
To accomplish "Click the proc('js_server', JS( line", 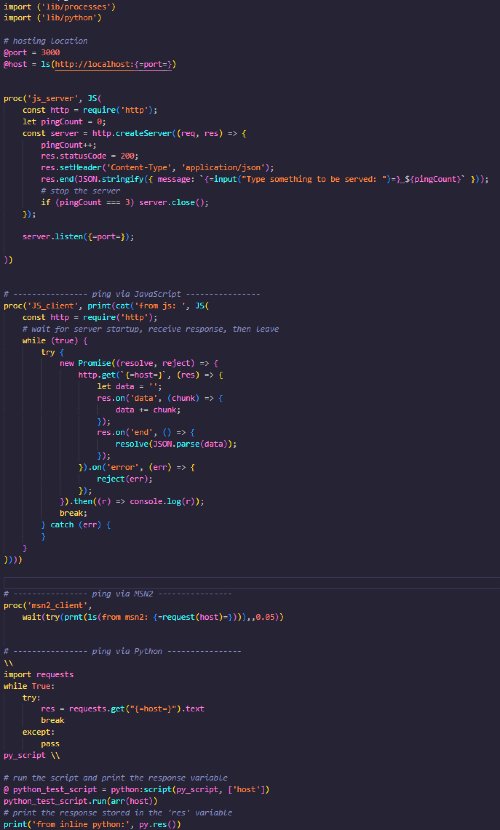I will coord(53,98).
